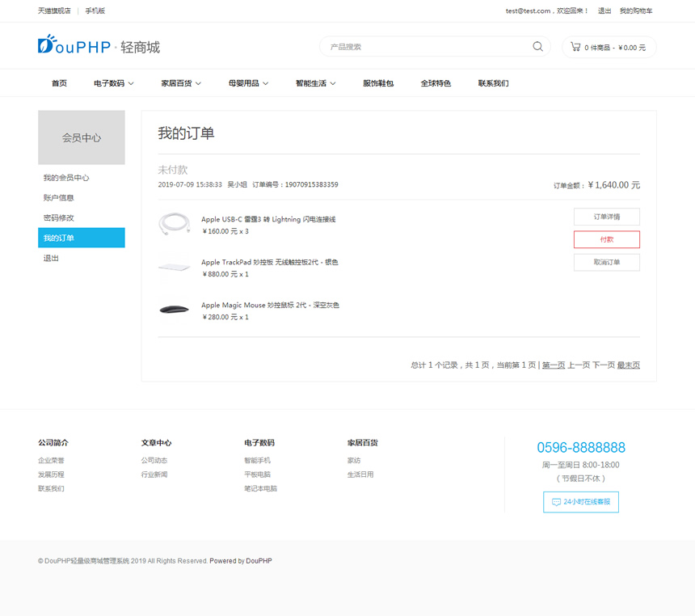
Task: Go to 首页 in navigation
Action: pyautogui.click(x=59, y=83)
